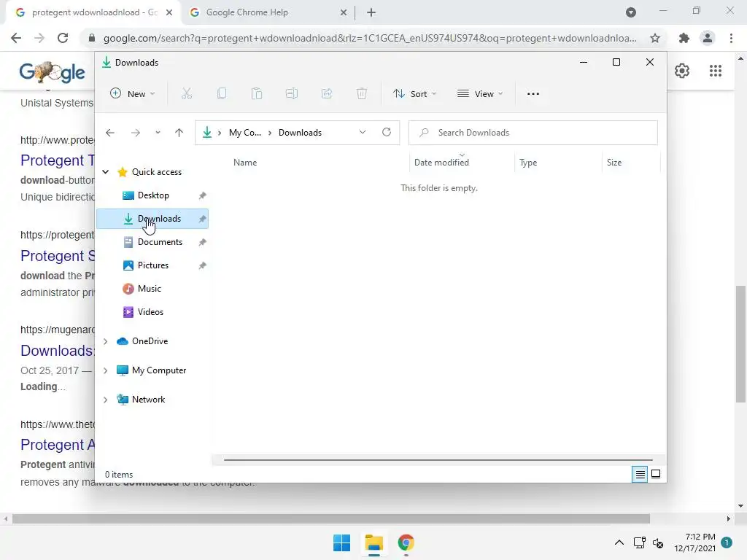Open the Sort dropdown in Explorer
Viewport: 747px width, 560px height.
point(414,94)
